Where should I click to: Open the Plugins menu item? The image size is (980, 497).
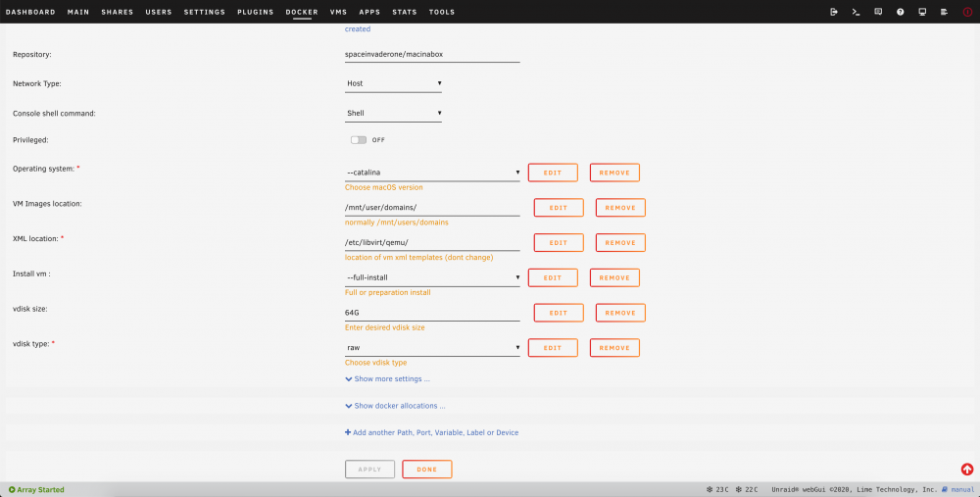point(256,12)
